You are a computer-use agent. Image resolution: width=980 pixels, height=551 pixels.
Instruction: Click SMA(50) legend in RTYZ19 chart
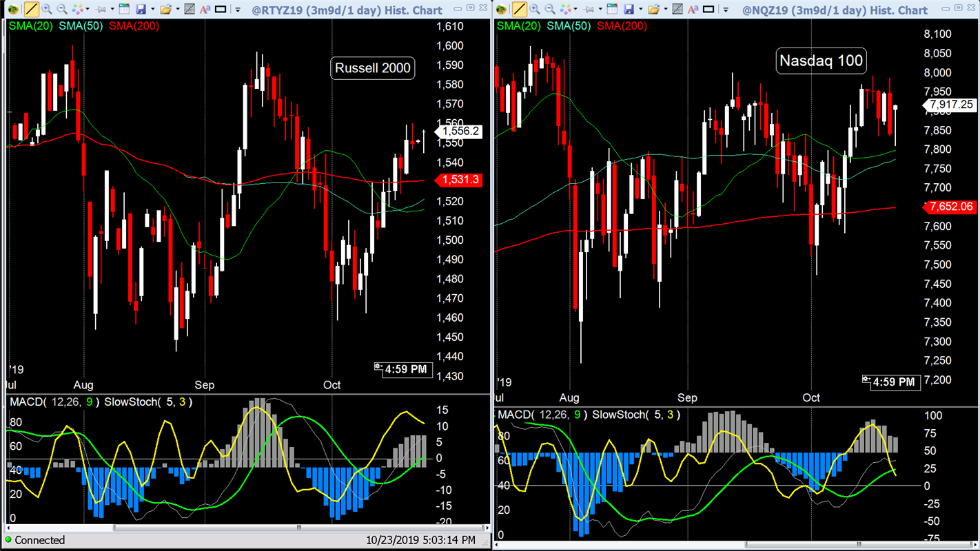(82, 25)
